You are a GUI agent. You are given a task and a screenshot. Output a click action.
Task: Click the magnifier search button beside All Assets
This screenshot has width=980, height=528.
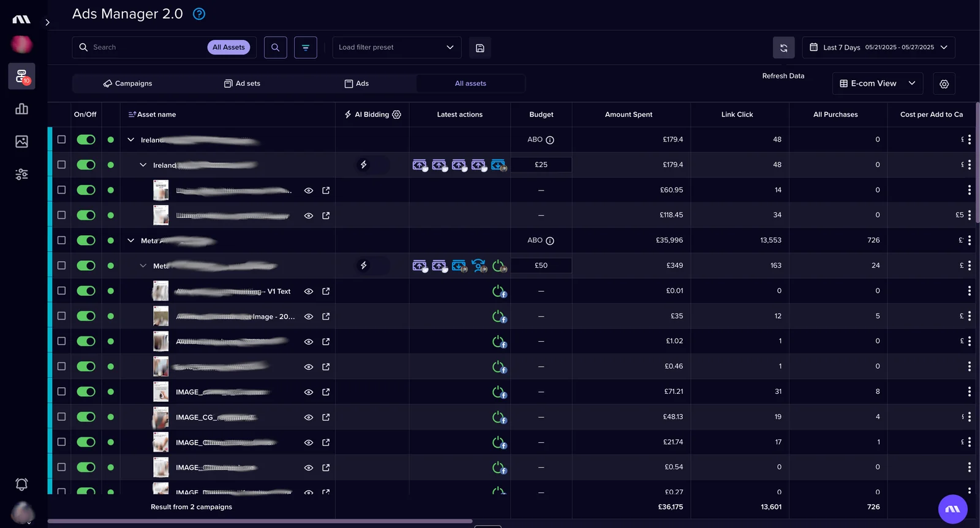[x=276, y=47]
